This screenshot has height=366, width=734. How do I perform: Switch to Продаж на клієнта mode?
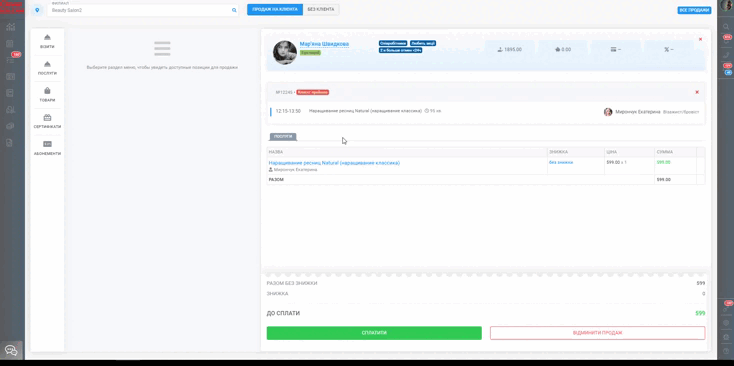tap(275, 9)
